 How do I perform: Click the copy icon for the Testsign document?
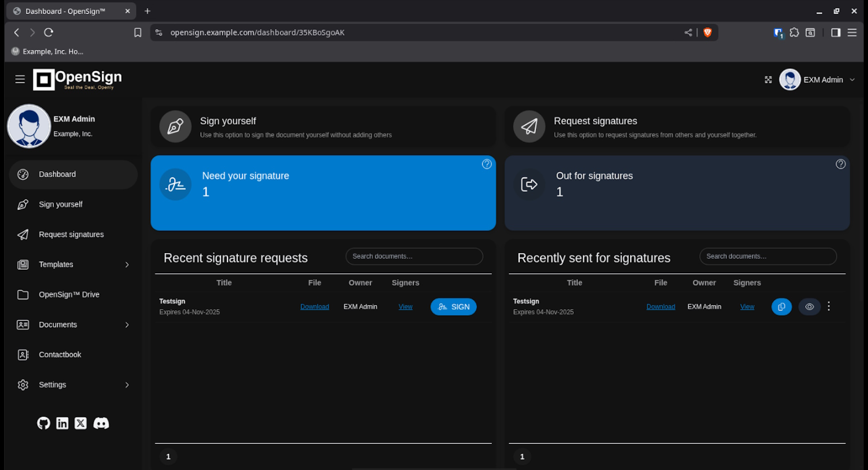pyautogui.click(x=781, y=306)
